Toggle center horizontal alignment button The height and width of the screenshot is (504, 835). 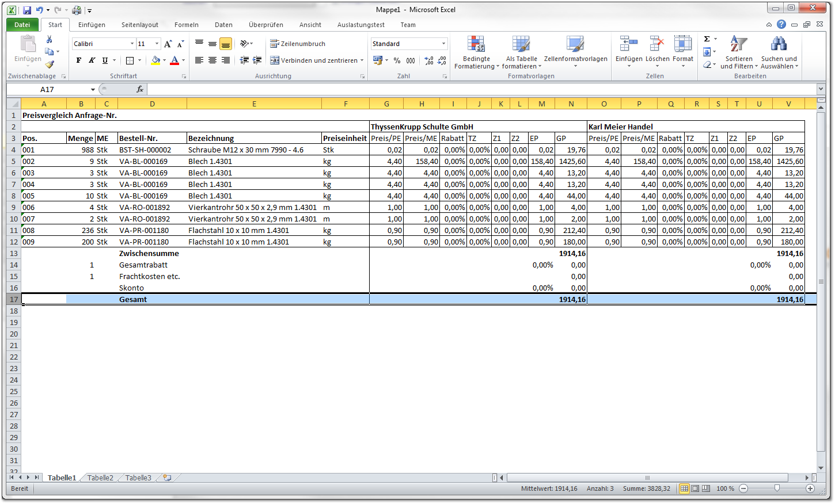[212, 60]
